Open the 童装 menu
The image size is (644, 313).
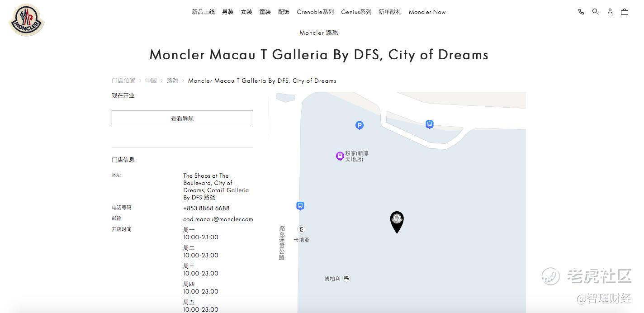(265, 12)
